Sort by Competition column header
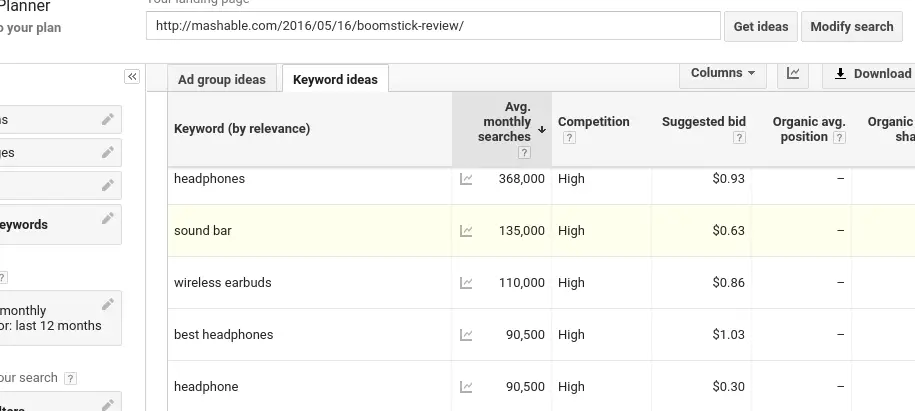This screenshot has width=915, height=411. pyautogui.click(x=593, y=122)
